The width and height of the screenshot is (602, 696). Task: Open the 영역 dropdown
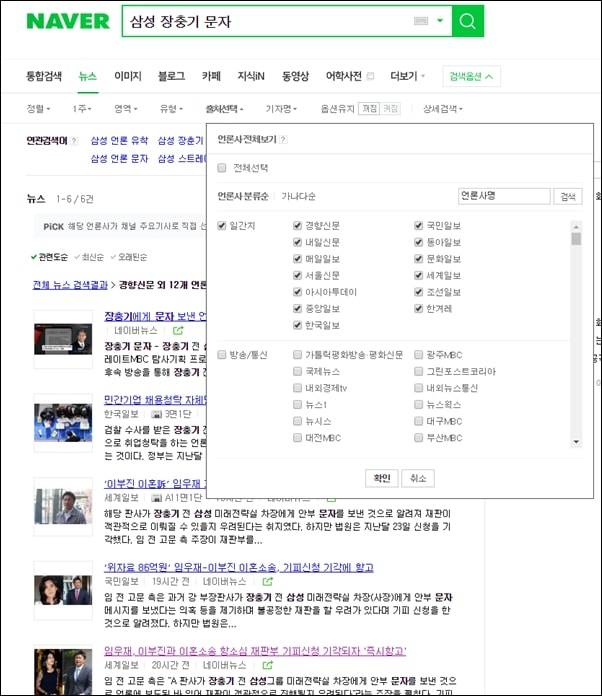(126, 109)
